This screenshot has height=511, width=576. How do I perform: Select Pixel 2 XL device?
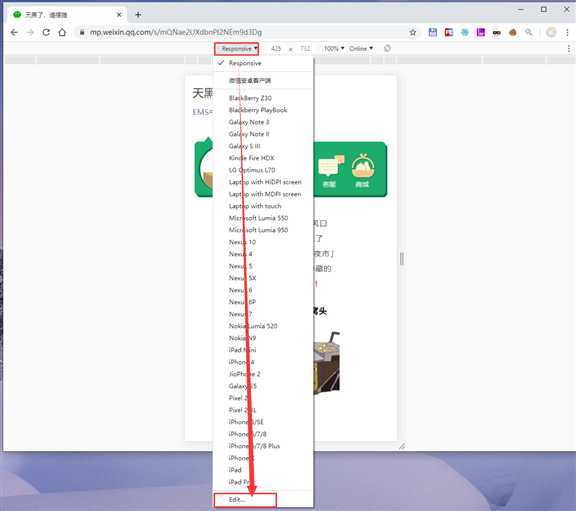(263, 410)
